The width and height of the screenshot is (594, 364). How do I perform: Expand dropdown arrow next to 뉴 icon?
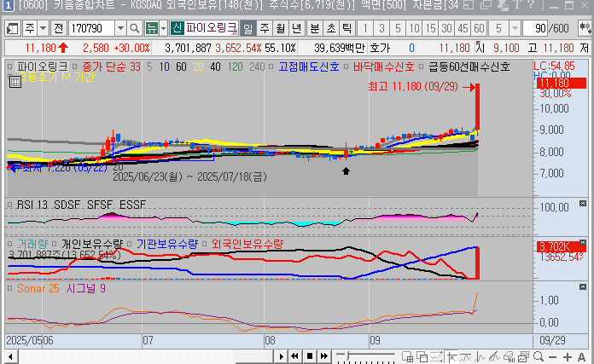pos(163,28)
